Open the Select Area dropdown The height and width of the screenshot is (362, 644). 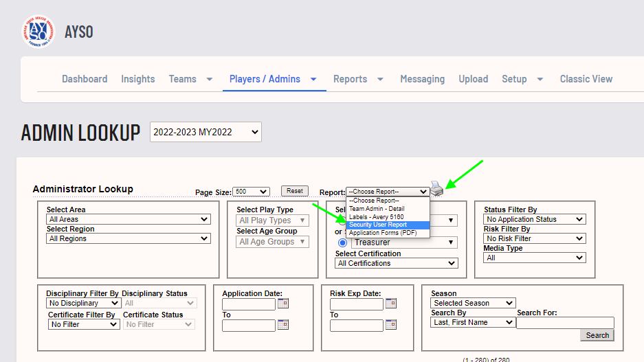click(x=129, y=220)
